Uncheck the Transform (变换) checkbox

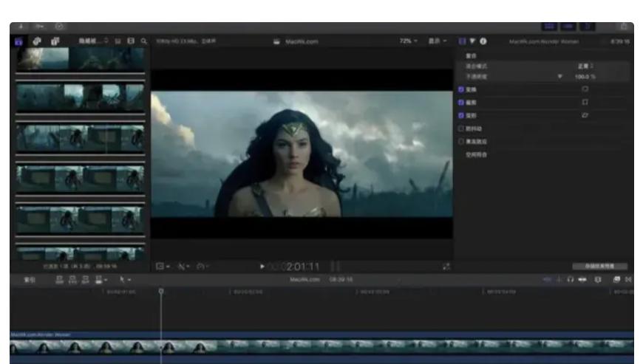tap(463, 89)
